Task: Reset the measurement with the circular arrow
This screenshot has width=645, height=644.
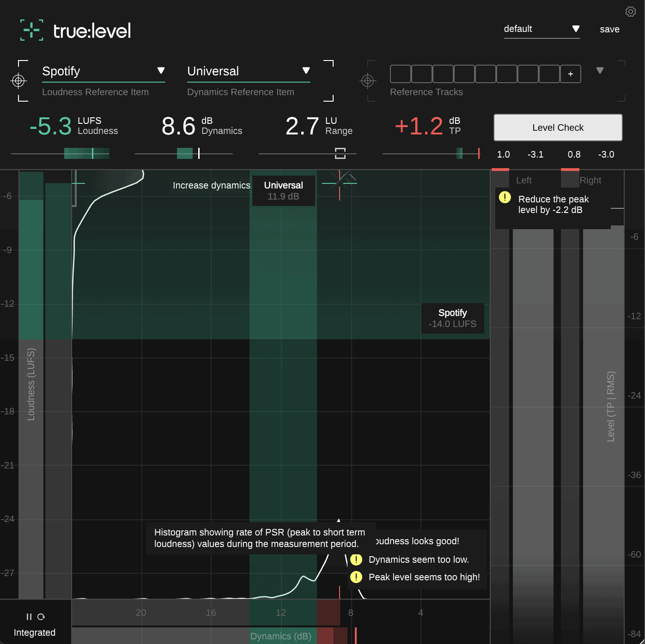Action: point(41,617)
